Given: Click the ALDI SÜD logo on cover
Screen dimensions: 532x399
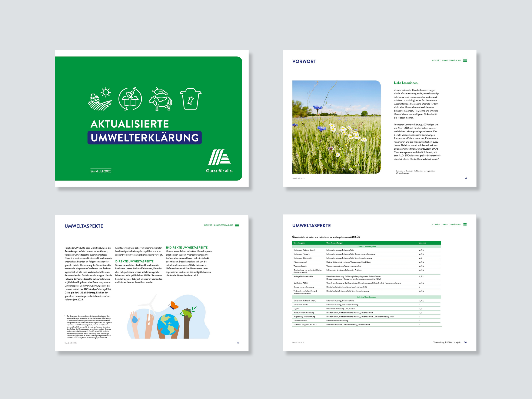Looking at the screenshot, I should [x=219, y=157].
